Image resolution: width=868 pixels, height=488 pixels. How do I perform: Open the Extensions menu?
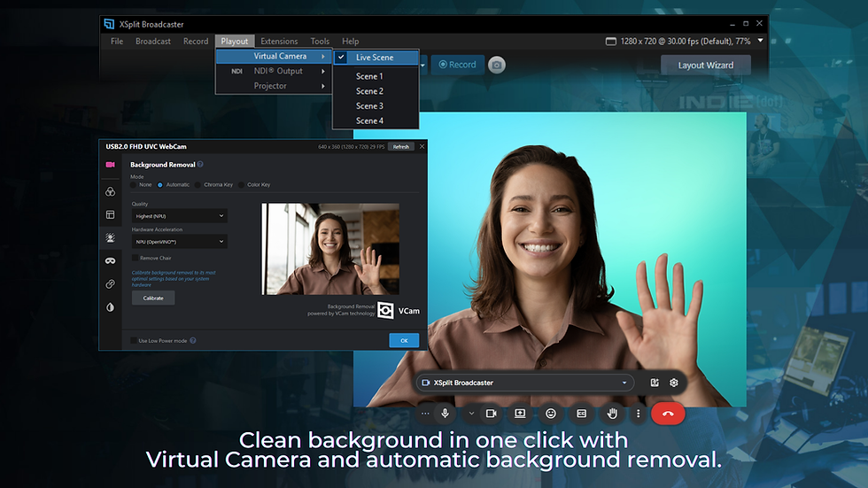[279, 41]
